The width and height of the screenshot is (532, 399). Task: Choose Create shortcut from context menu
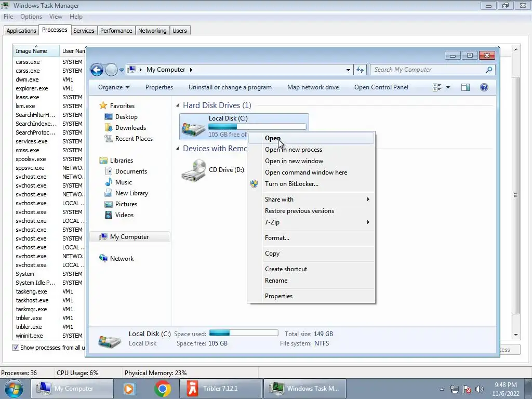tap(311, 269)
